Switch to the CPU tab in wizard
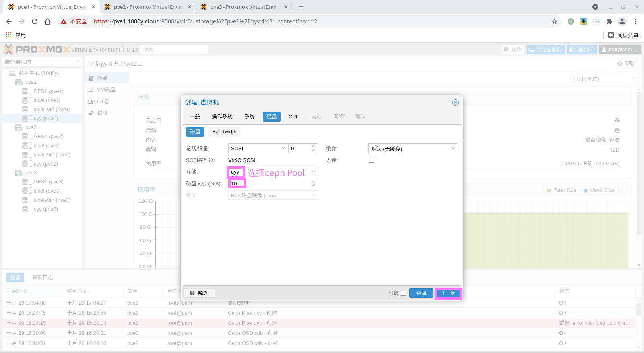Image resolution: width=644 pixels, height=353 pixels. (x=294, y=116)
